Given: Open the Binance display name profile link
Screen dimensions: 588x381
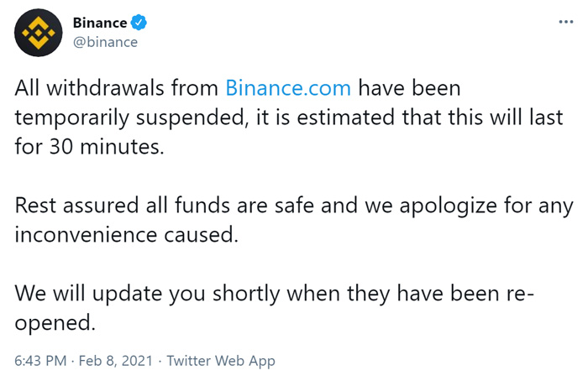Looking at the screenshot, I should tap(99, 23).
